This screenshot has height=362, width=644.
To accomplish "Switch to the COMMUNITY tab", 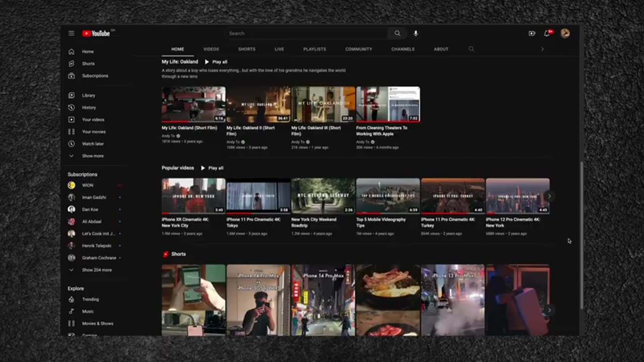I will click(x=359, y=49).
